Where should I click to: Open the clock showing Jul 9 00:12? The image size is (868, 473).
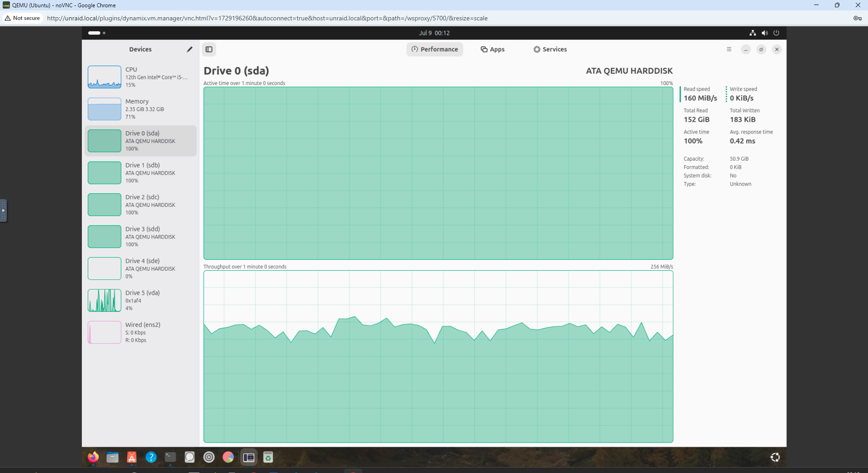(434, 33)
